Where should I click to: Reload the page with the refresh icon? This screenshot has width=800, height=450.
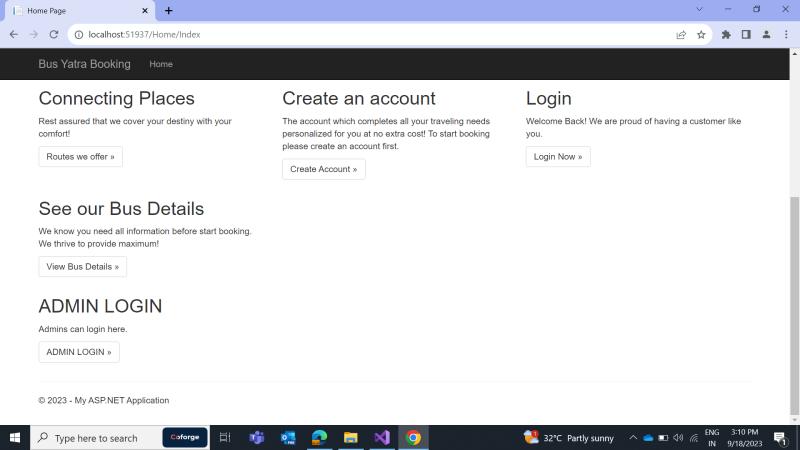54,35
